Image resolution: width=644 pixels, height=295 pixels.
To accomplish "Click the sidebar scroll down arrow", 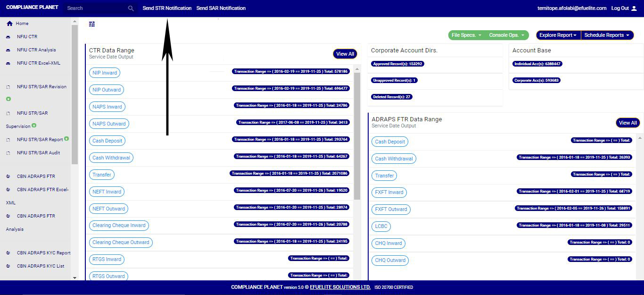I will [74, 278].
